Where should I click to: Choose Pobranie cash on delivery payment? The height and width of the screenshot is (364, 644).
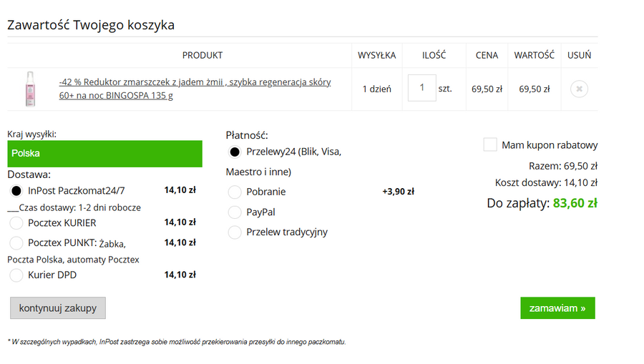pos(235,192)
